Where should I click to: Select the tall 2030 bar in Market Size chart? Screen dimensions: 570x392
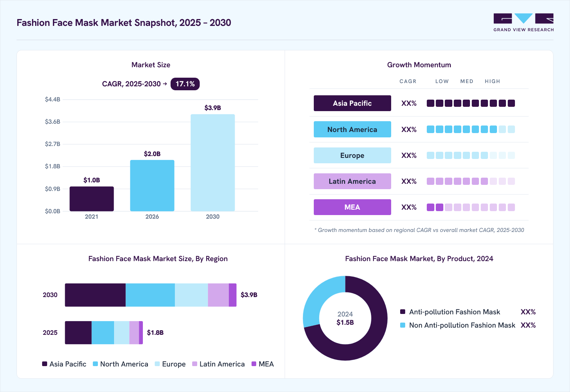213,163
